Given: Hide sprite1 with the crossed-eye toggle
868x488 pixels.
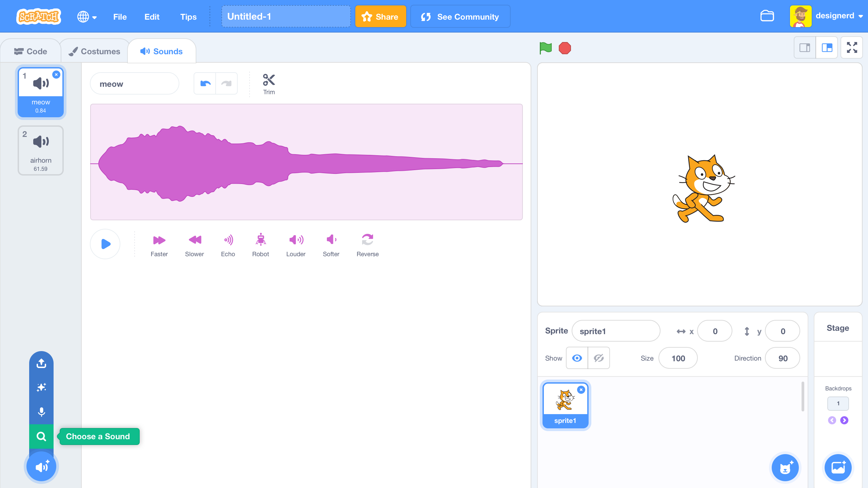Looking at the screenshot, I should pos(598,358).
